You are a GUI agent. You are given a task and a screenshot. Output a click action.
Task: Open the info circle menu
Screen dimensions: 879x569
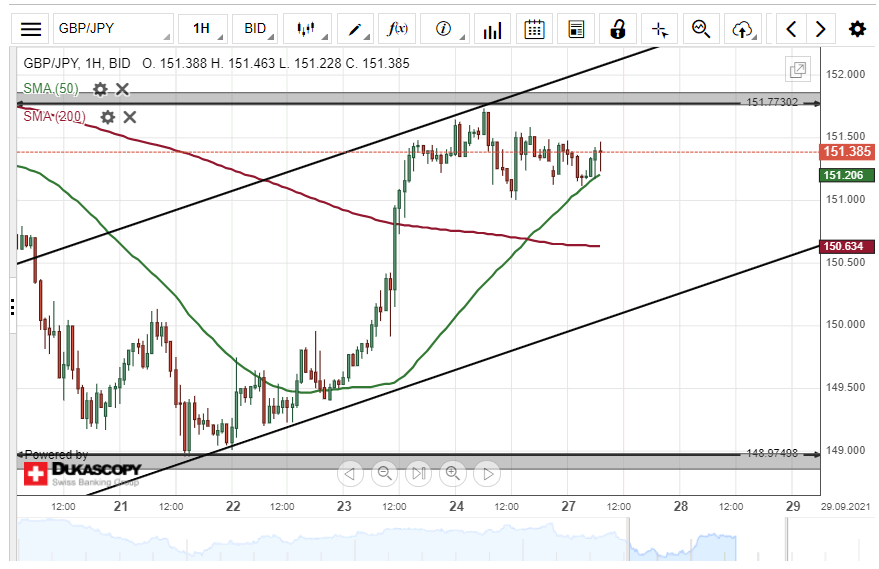(443, 29)
